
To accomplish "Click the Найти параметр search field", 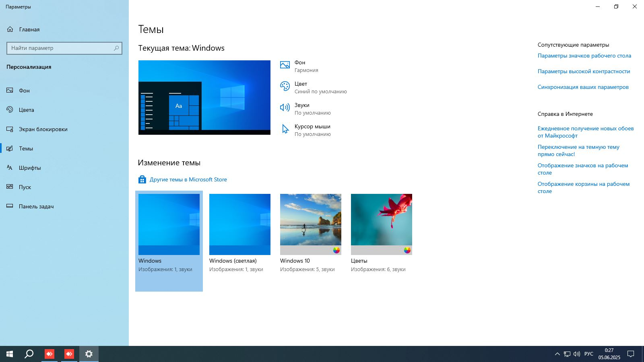I will 64,48.
